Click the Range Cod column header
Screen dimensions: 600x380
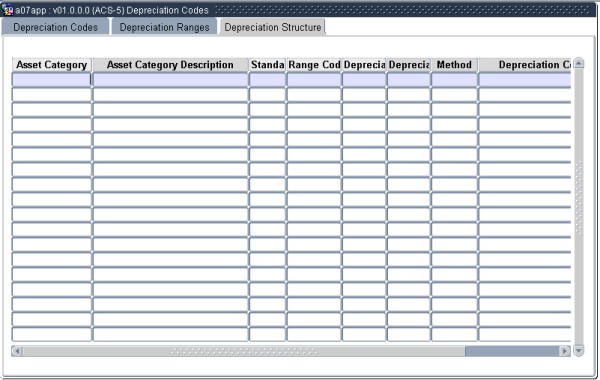pos(314,65)
